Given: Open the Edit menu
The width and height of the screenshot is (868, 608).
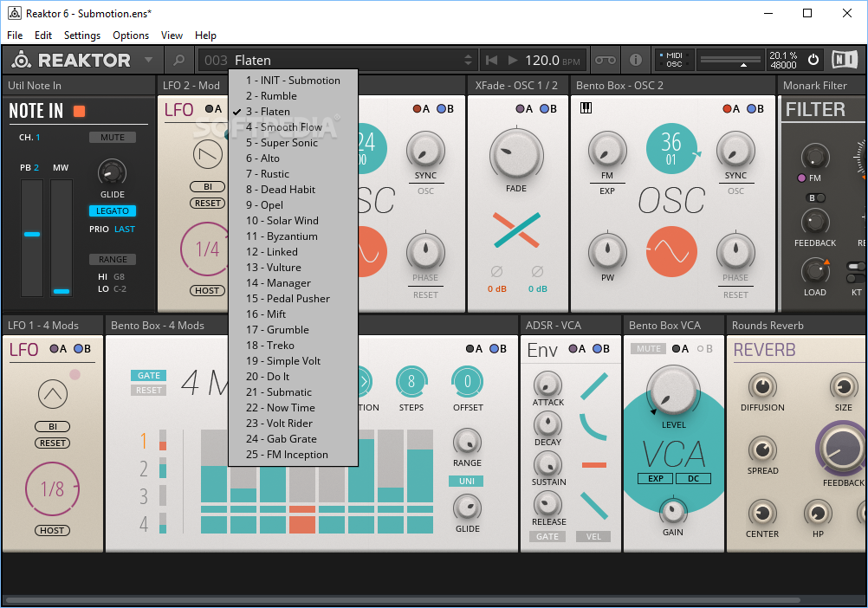Looking at the screenshot, I should click(x=43, y=36).
